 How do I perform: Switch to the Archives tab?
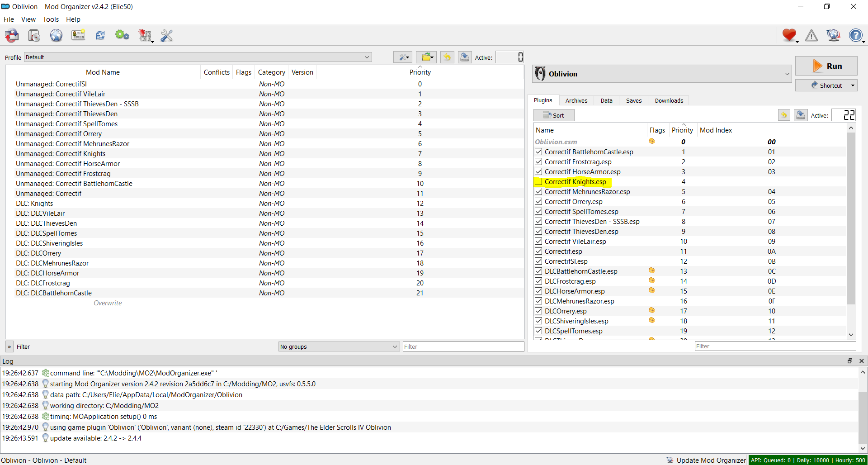576,100
